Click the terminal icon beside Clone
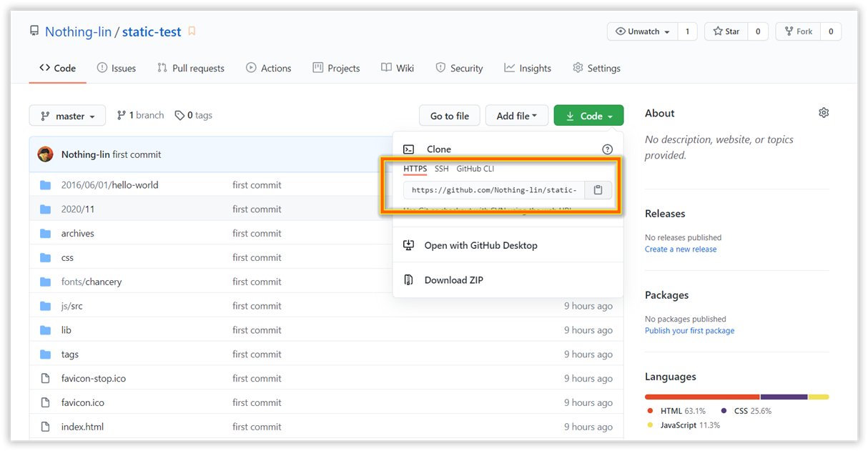Screen dimensions: 868x451 409,149
